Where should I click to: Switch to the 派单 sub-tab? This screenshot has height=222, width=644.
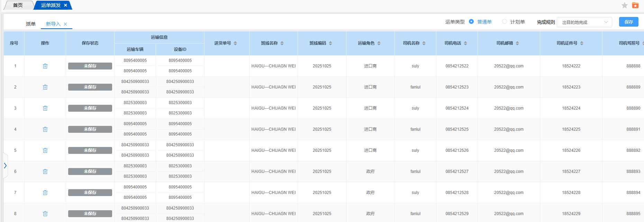click(31, 24)
